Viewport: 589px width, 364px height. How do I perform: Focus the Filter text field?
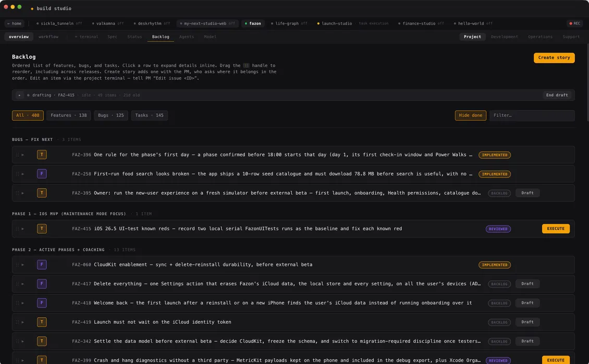point(532,115)
